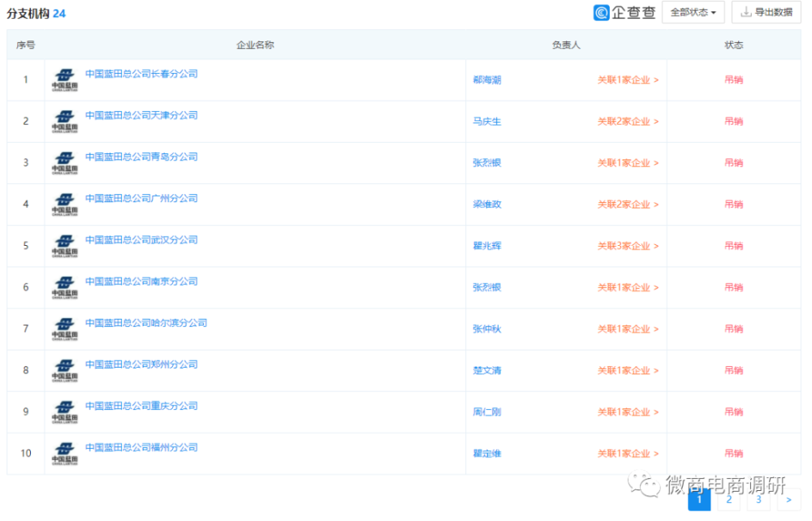The height and width of the screenshot is (521, 812).
Task: Click the logo of 中国蓝田总公司郑州分公司
Action: tap(65, 370)
